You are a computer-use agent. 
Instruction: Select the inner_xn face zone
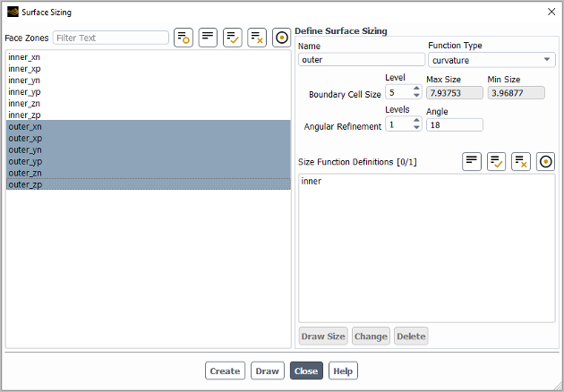tap(25, 56)
